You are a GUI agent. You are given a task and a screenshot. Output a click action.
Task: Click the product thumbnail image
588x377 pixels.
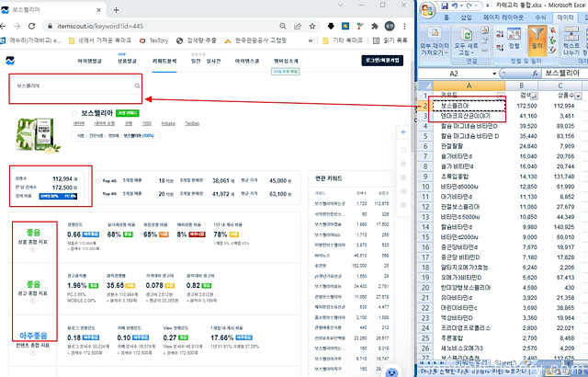(x=38, y=135)
